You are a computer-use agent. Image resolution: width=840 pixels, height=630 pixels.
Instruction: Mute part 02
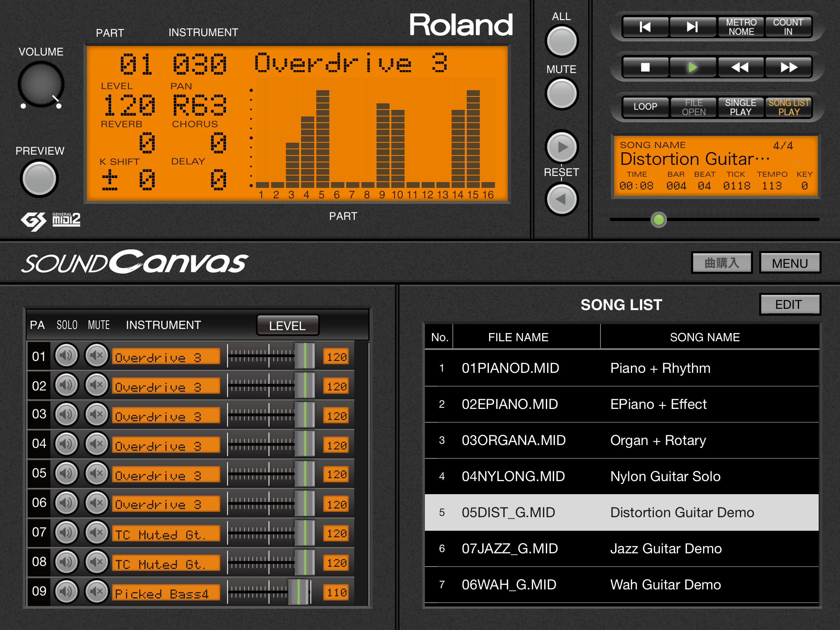click(97, 385)
